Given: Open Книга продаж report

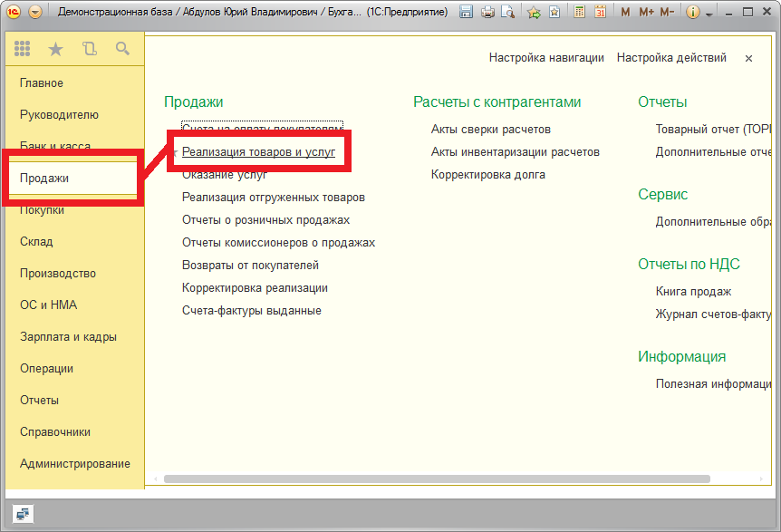Looking at the screenshot, I should click(x=693, y=292).
